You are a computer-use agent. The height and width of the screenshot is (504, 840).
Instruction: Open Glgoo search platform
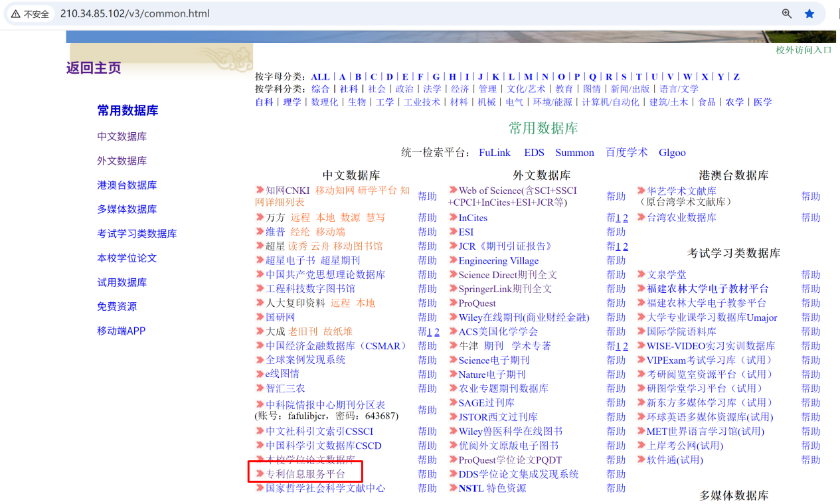672,153
